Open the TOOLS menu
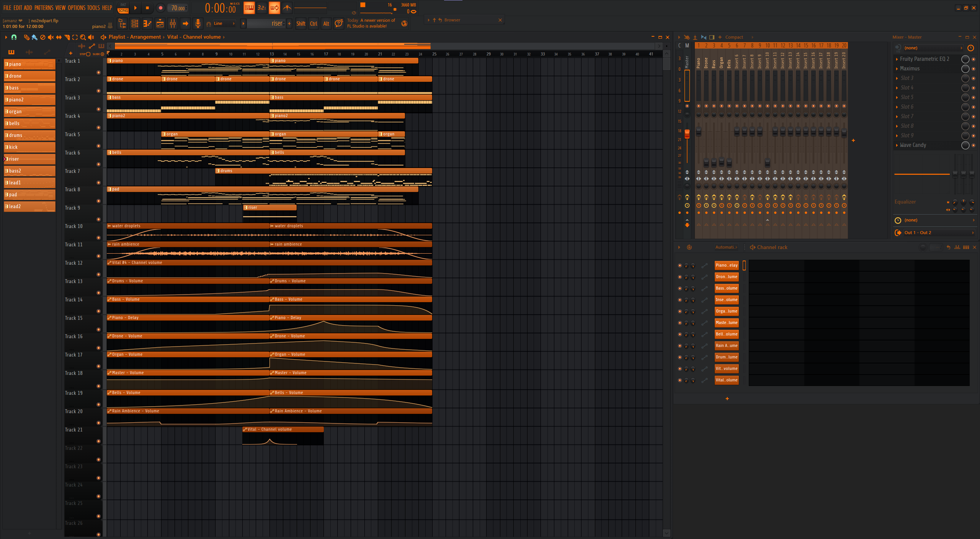This screenshot has height=539, width=980. click(x=93, y=8)
